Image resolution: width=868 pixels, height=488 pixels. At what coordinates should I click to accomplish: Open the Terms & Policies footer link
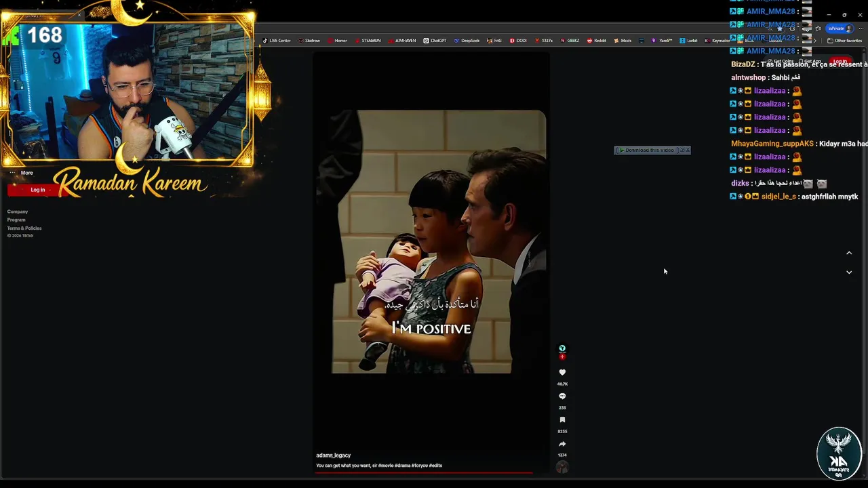click(x=24, y=228)
